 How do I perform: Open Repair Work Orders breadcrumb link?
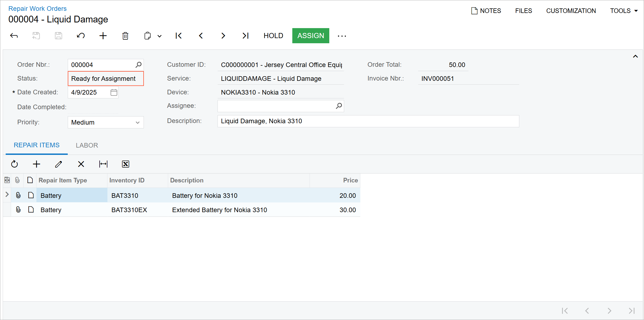pos(37,8)
